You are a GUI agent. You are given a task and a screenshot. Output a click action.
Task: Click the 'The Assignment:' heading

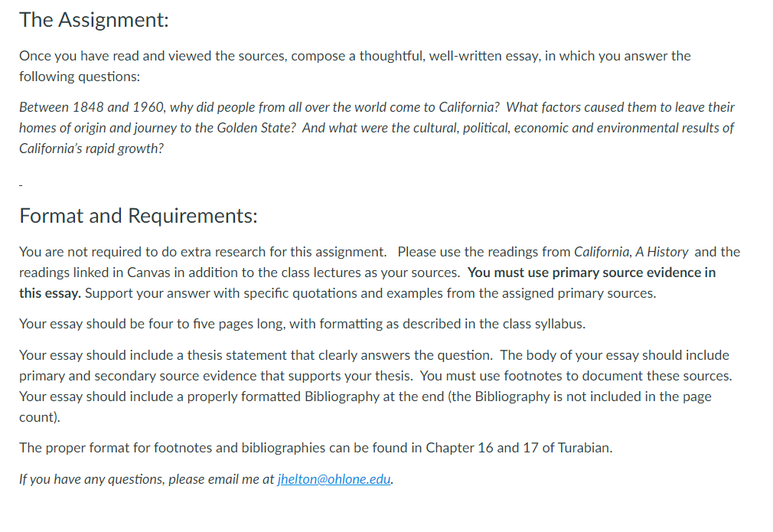pyautogui.click(x=93, y=20)
